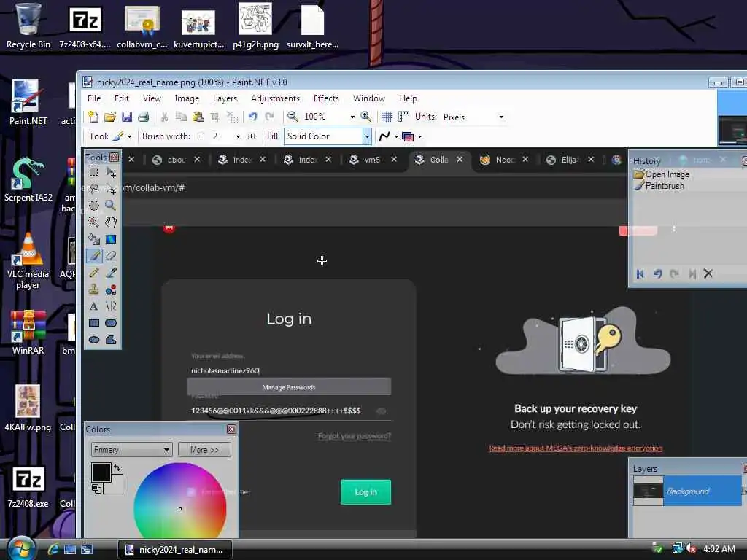Image resolution: width=747 pixels, height=560 pixels.
Task: Toggle the rulers display
Action: [x=403, y=117]
